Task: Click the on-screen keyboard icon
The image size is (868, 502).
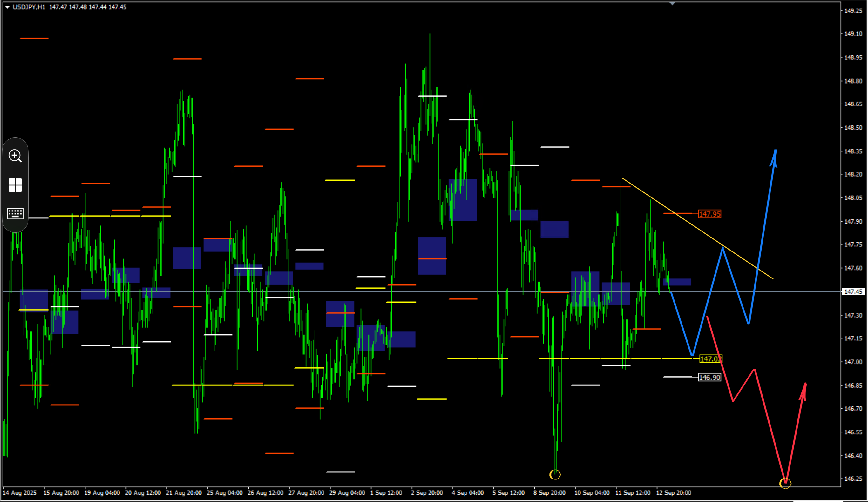Action: click(x=15, y=213)
